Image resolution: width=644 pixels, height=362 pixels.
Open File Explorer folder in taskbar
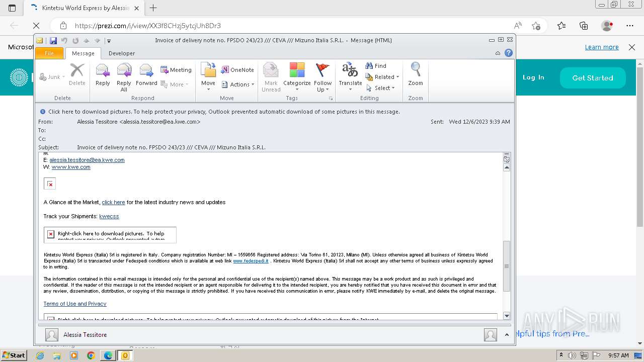(x=57, y=355)
